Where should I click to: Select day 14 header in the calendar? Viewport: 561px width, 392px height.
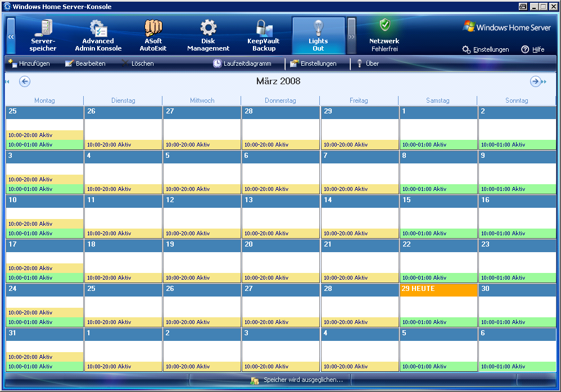tap(360, 201)
